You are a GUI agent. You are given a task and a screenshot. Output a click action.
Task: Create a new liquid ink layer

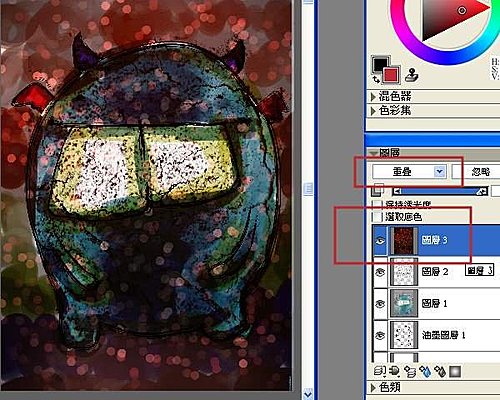tap(440, 371)
